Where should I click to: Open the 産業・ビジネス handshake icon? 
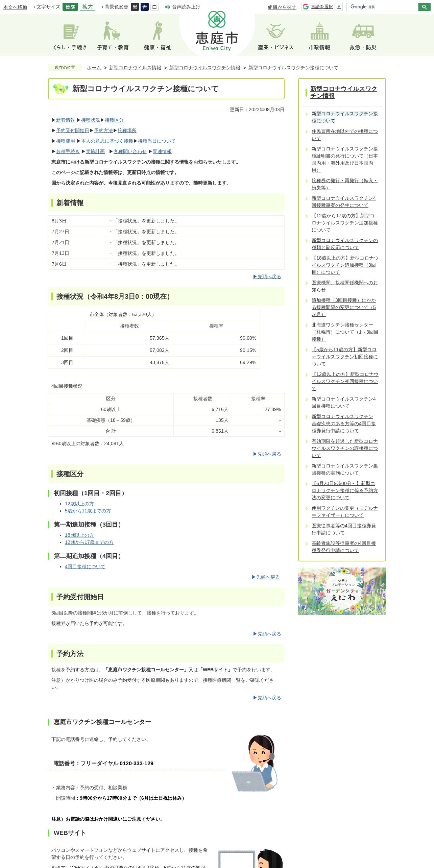[275, 37]
